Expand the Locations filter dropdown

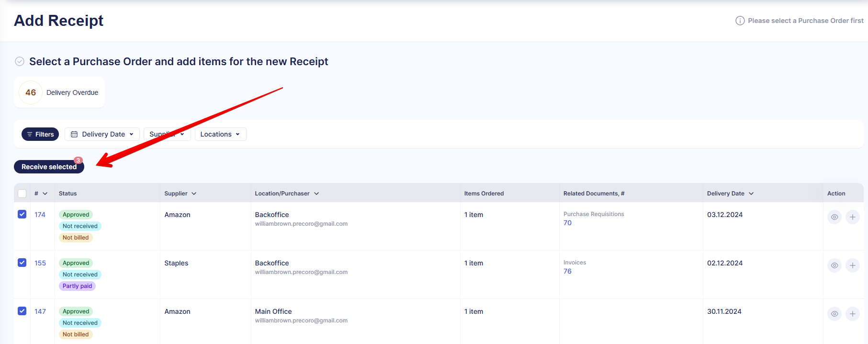(x=220, y=134)
